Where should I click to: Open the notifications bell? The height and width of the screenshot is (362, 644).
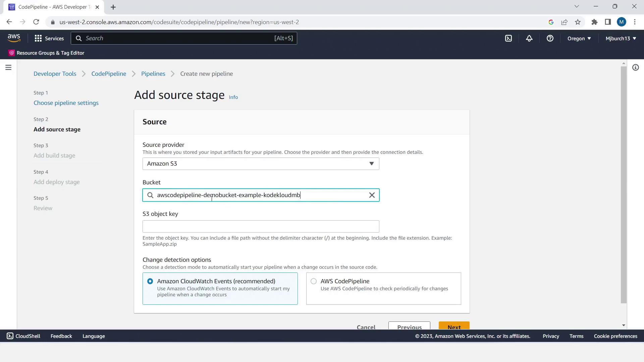click(x=529, y=38)
